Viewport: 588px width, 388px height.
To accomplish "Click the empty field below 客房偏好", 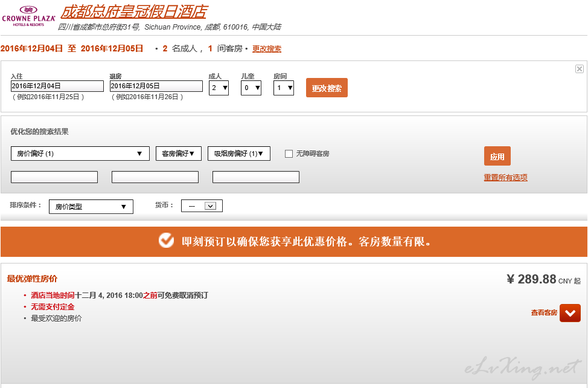I will pyautogui.click(x=155, y=177).
